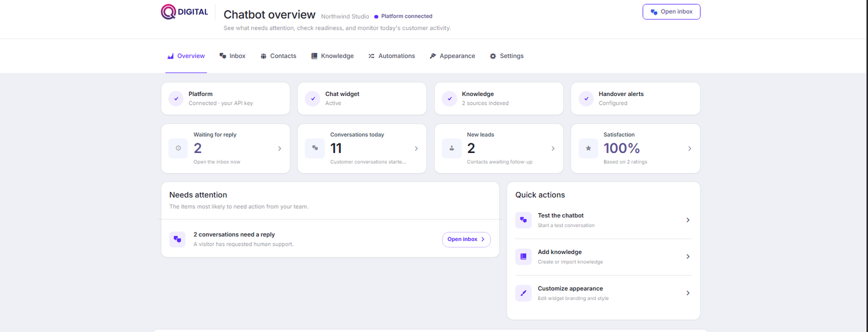
Task: Select the Add knowledge quick action
Action: pos(603,257)
